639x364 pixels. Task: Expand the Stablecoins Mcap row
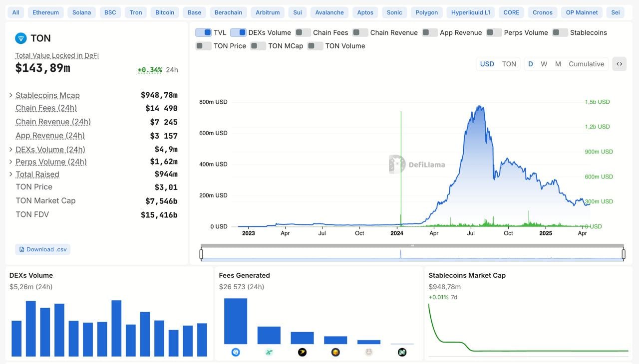pos(11,95)
